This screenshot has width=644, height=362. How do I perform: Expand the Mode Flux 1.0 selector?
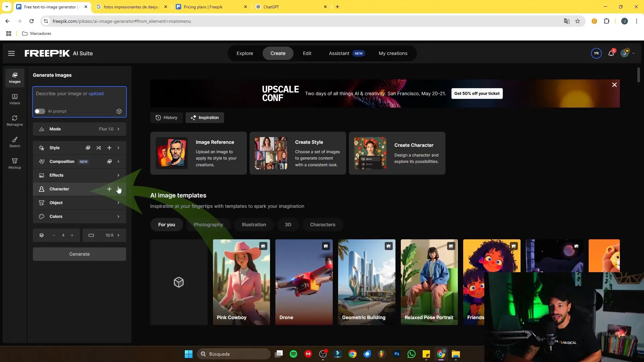point(79,129)
